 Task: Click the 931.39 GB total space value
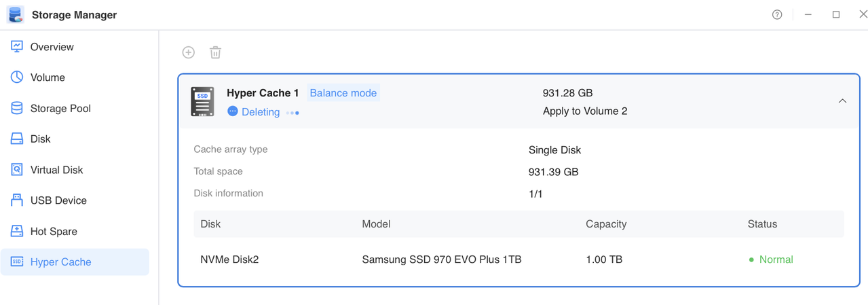[553, 172]
